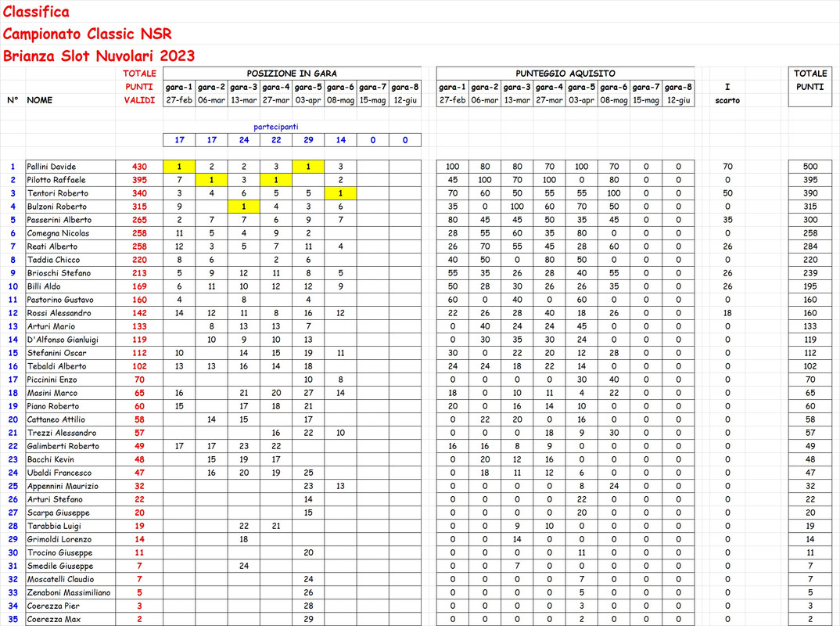Select the name 'Appennini Maurizio'
Screen dimensions: 840x626
pos(63,486)
